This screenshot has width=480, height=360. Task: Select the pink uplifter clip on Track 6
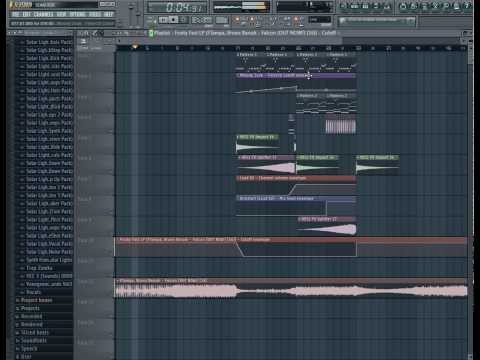coord(266,165)
